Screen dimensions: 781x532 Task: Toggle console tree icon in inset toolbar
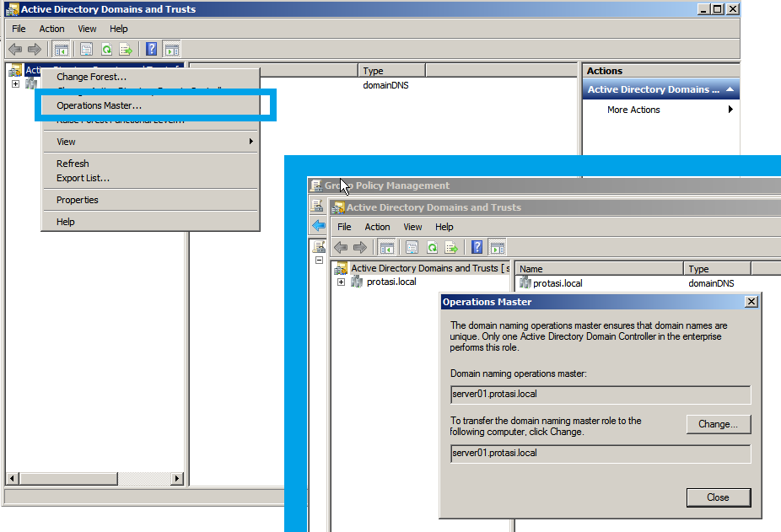click(386, 247)
